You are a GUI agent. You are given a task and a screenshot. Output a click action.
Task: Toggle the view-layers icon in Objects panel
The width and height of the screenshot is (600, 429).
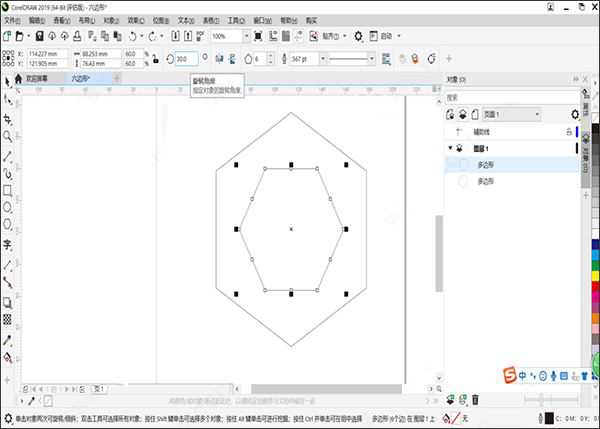pos(463,114)
